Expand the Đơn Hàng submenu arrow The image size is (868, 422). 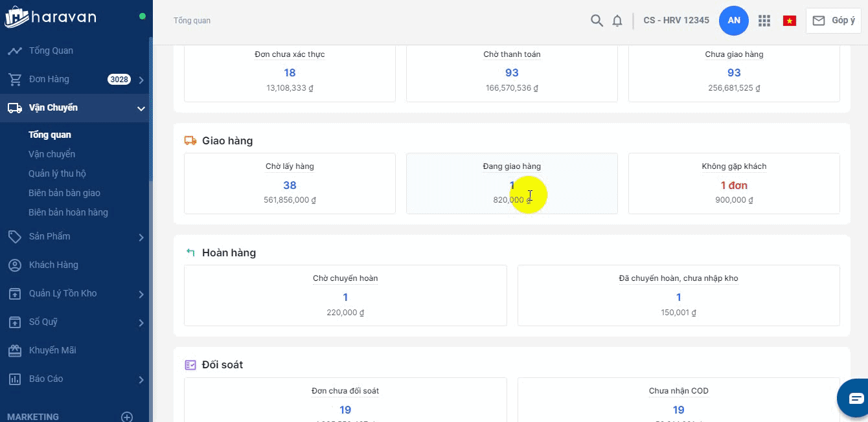[x=141, y=80]
